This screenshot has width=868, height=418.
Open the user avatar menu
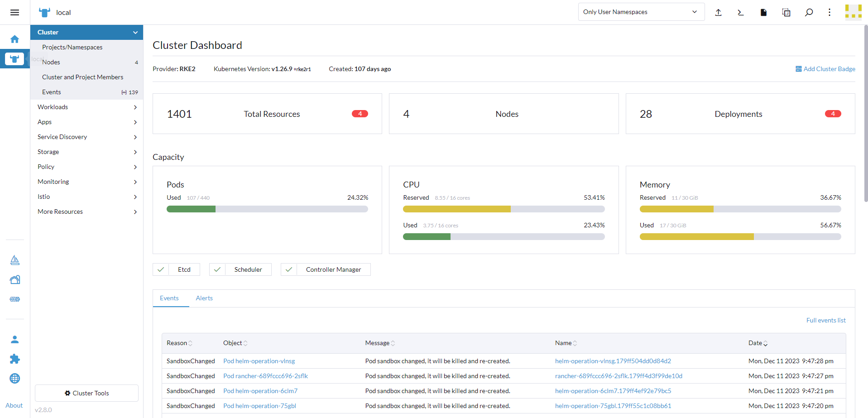(853, 12)
